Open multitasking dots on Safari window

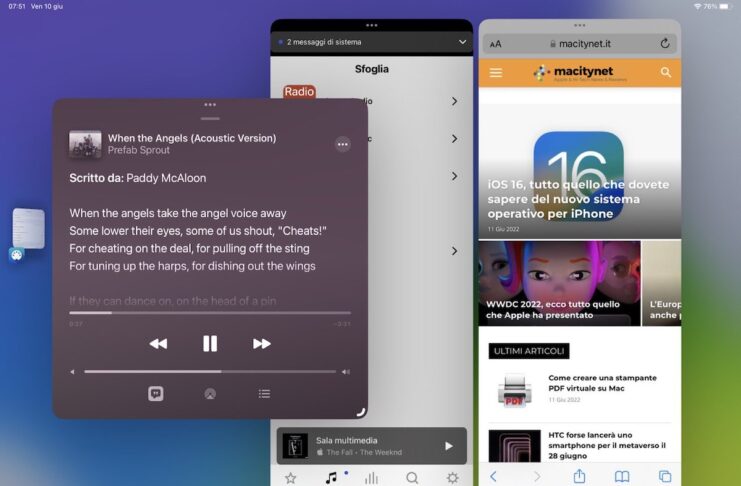[x=580, y=25]
